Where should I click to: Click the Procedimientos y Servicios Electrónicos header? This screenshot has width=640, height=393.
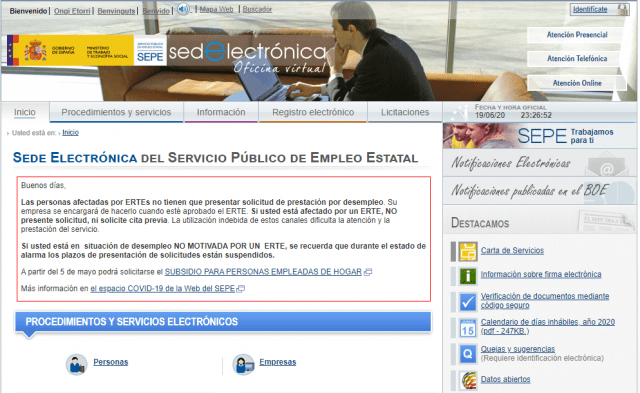tap(223, 322)
